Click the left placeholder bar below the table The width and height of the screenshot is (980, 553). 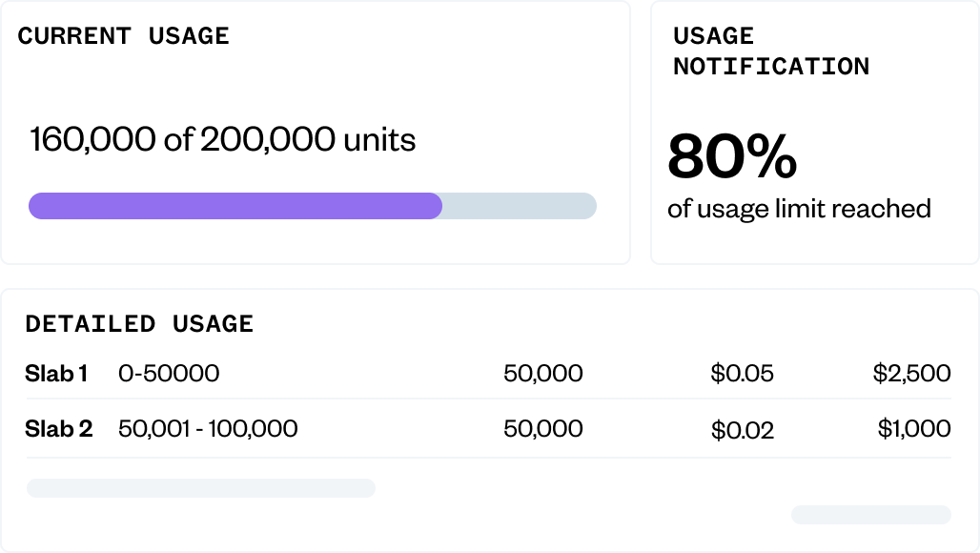pyautogui.click(x=200, y=487)
